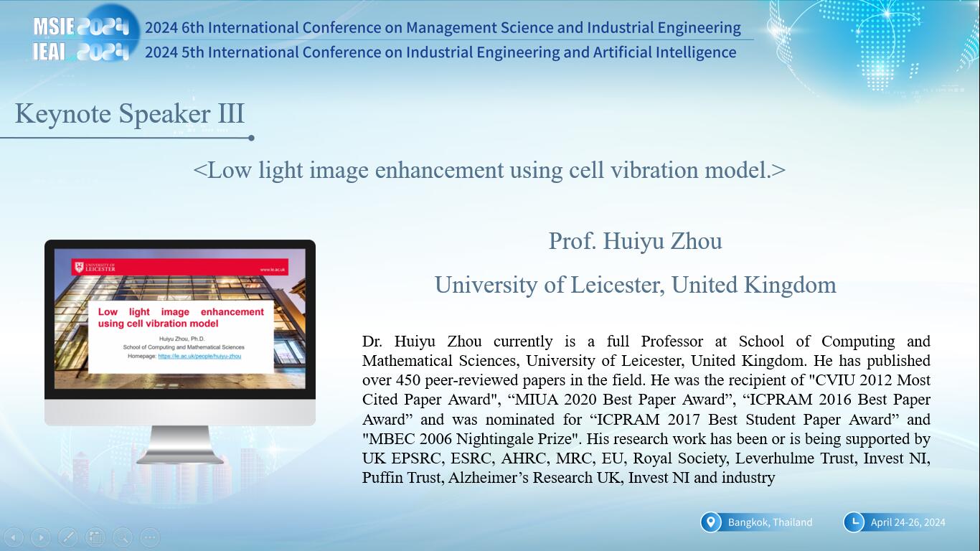
Task: Click the IEAI 2024 logo
Action: [80, 52]
